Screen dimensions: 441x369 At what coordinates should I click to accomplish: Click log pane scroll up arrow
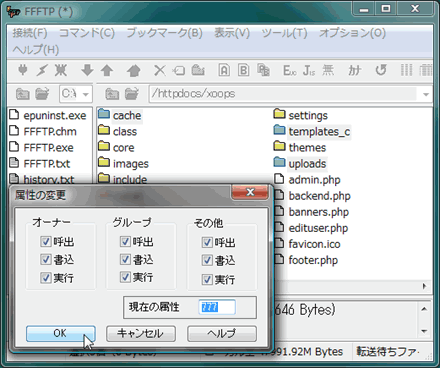(x=424, y=309)
